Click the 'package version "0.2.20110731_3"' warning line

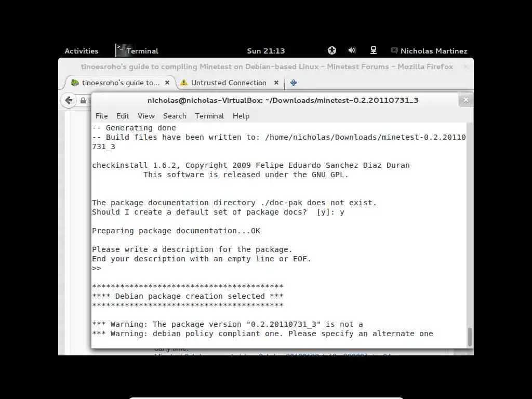pyautogui.click(x=228, y=324)
